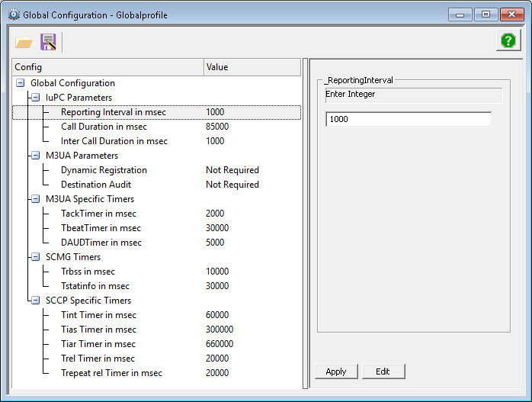This screenshot has width=532, height=402.
Task: Click the SCCP Specific Timers label
Action: coord(88,301)
